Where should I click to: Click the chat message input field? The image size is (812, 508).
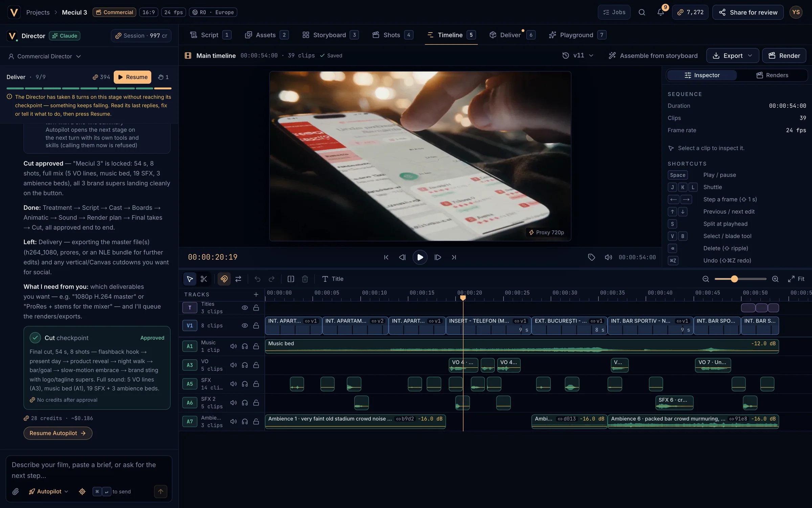(x=89, y=470)
